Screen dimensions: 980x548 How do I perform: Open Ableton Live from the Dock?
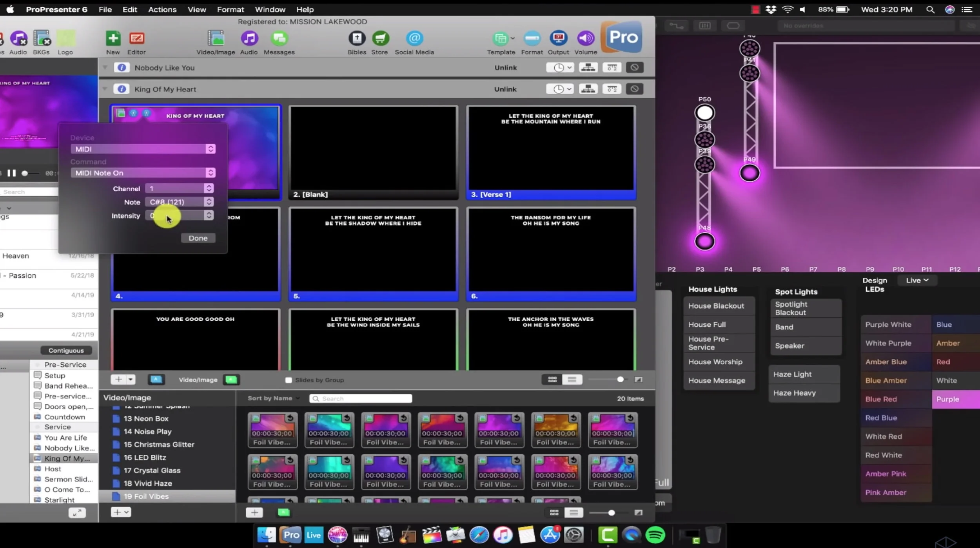(x=314, y=535)
